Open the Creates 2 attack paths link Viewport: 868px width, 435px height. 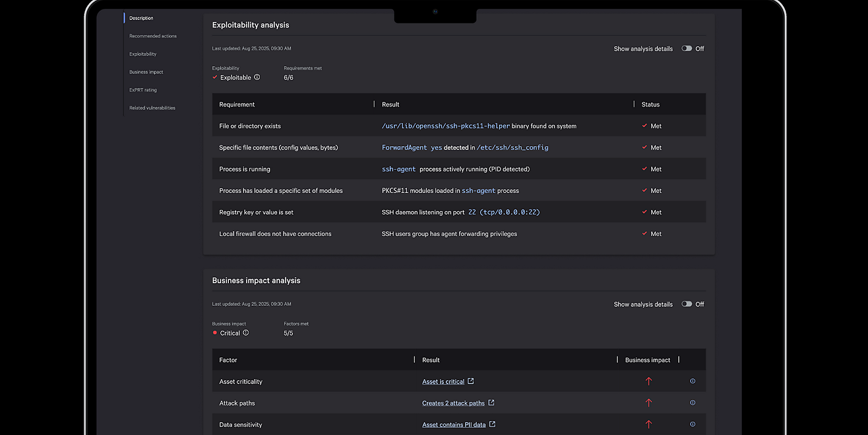click(453, 403)
